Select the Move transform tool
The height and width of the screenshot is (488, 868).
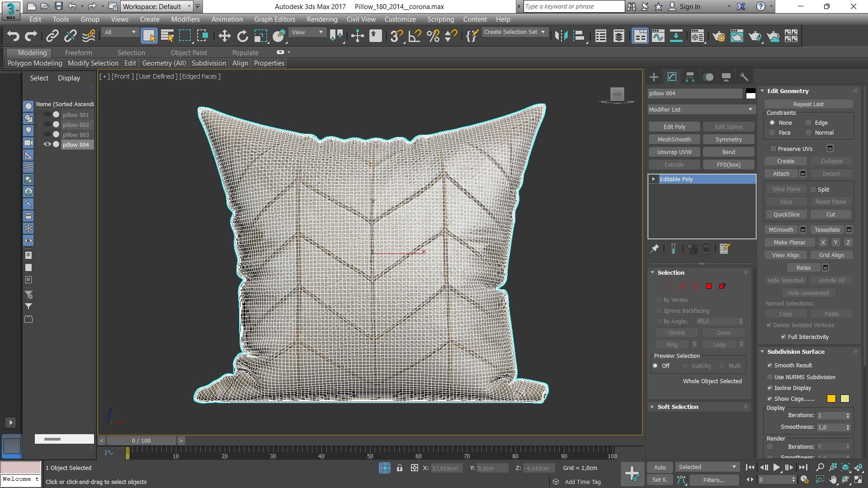pos(224,36)
